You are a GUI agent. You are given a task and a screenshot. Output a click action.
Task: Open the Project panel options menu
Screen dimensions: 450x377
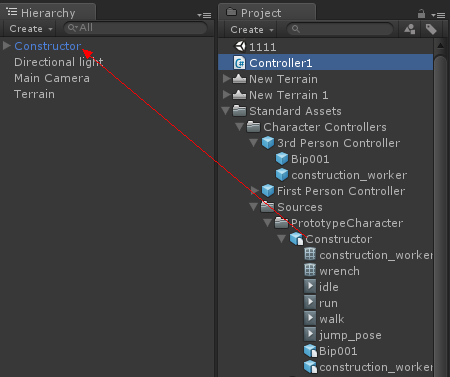tap(438, 15)
